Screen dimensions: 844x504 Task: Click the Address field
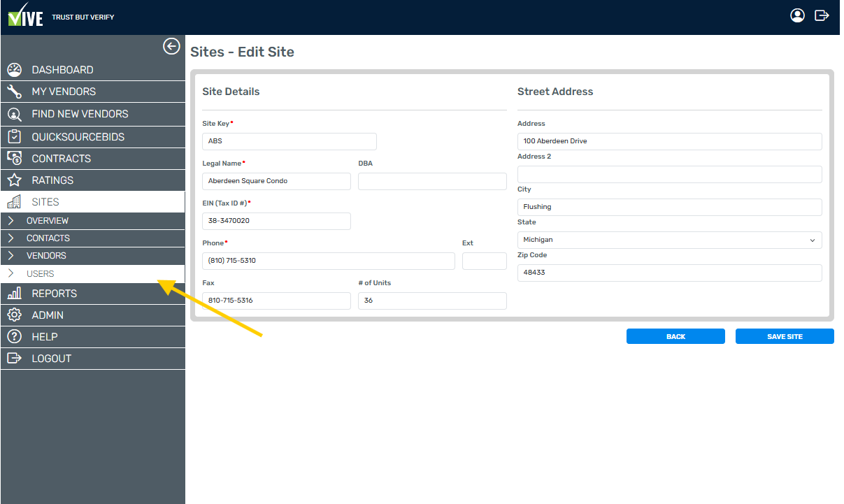[669, 141]
